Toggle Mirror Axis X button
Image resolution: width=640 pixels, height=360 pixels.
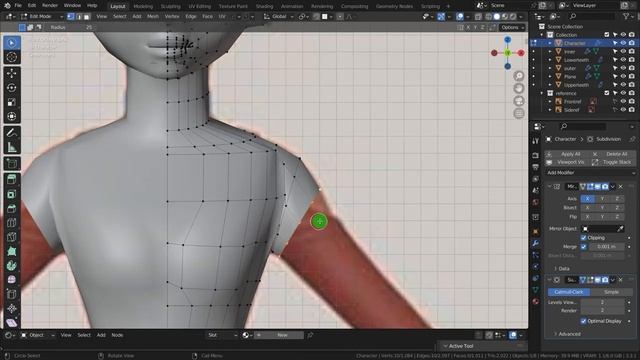pyautogui.click(x=588, y=199)
